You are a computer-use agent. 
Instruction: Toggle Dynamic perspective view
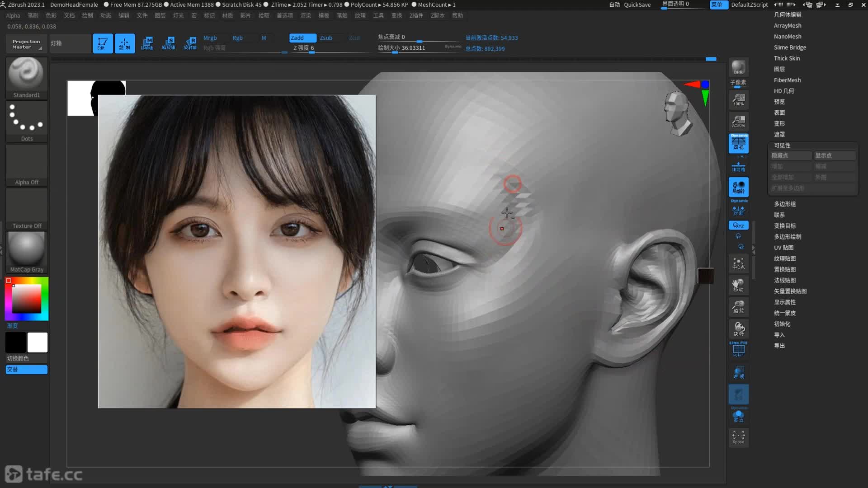click(738, 143)
